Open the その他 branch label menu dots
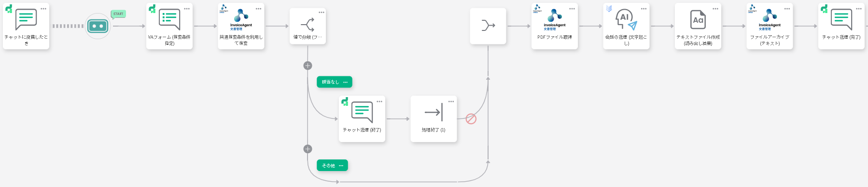The height and width of the screenshot is (187, 868). point(341,166)
